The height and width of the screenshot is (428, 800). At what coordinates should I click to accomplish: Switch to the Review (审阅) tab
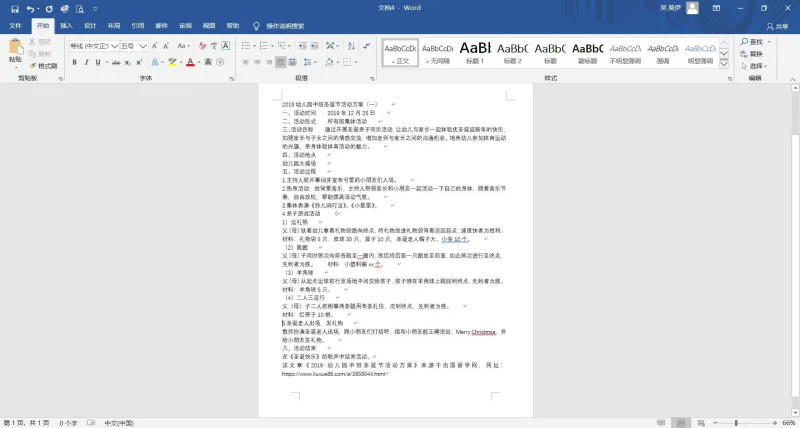pyautogui.click(x=185, y=26)
